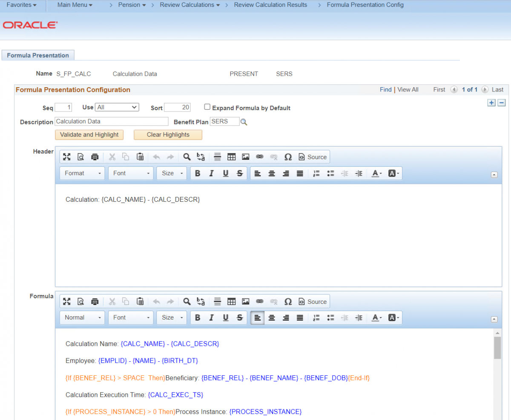Open the Font dropdown in the Formula toolbar
Viewport: 511px width, 420px height.
(130, 317)
